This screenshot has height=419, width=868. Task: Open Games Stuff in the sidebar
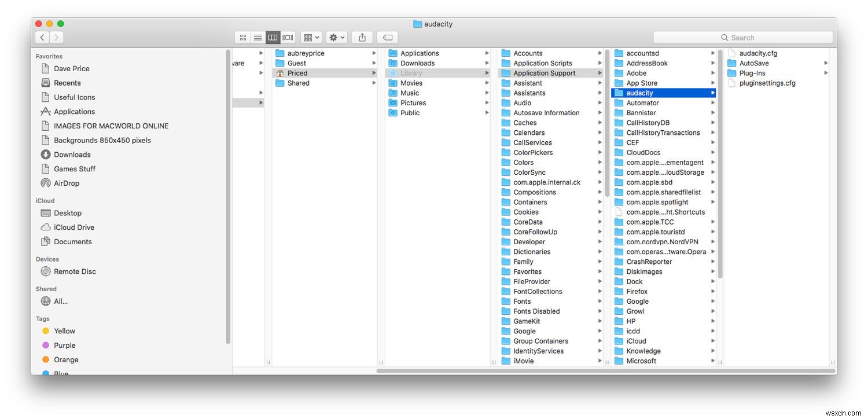[75, 169]
